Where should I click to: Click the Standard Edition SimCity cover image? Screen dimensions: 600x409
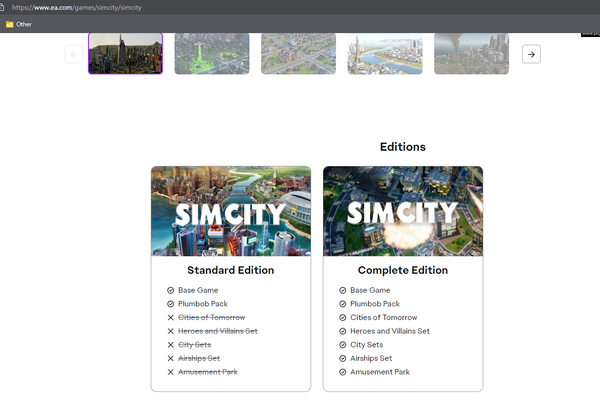click(231, 211)
